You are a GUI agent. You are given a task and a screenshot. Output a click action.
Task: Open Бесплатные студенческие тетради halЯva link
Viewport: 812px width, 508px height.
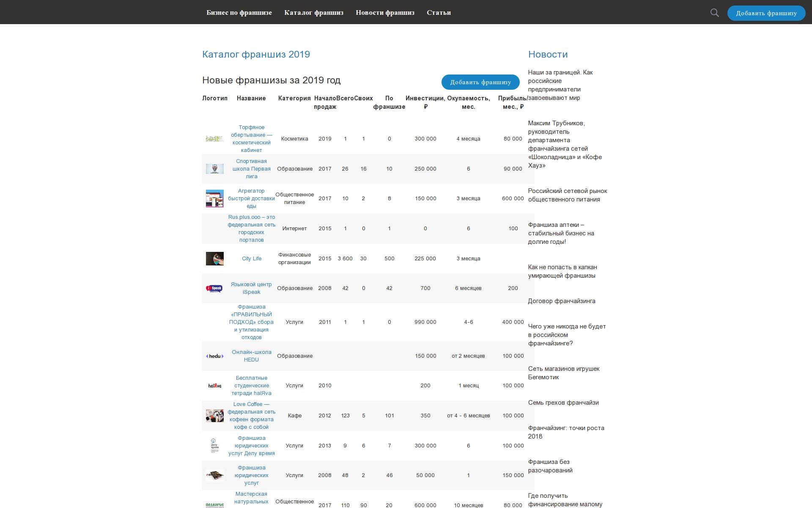point(252,386)
